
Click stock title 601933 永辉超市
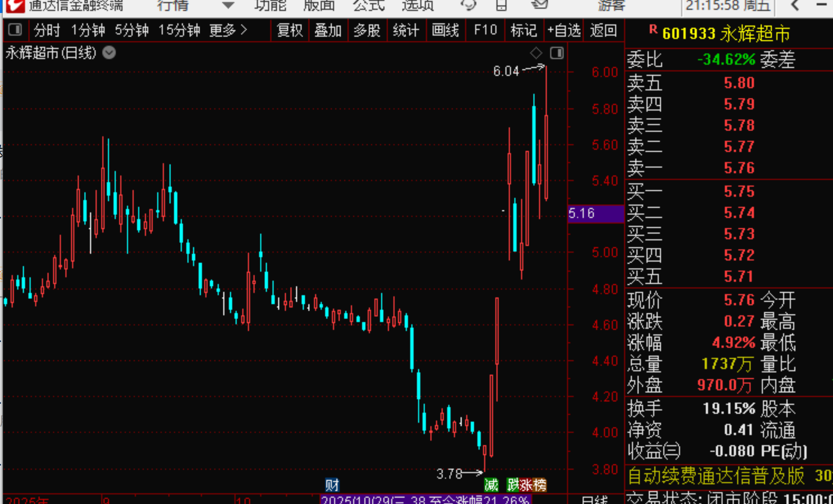726,34
